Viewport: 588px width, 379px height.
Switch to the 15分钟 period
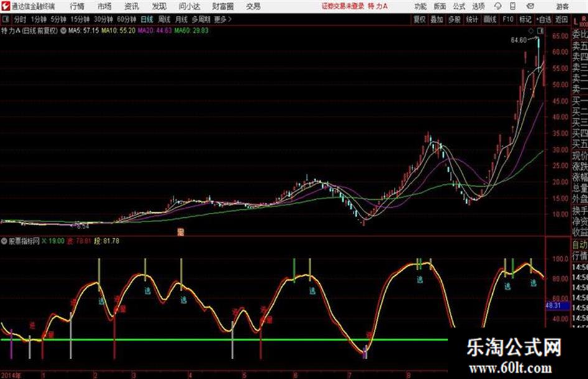click(80, 19)
